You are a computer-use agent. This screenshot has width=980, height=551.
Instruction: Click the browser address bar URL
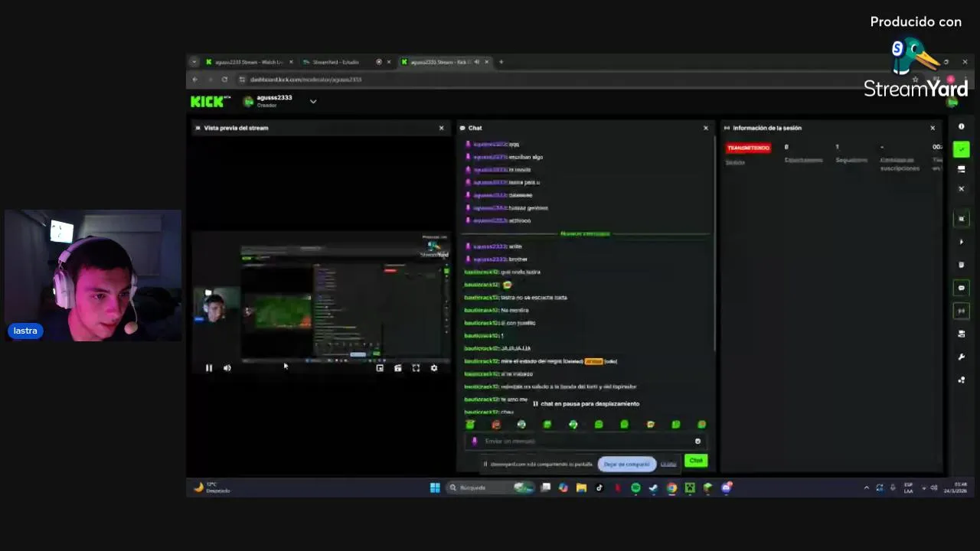305,80
